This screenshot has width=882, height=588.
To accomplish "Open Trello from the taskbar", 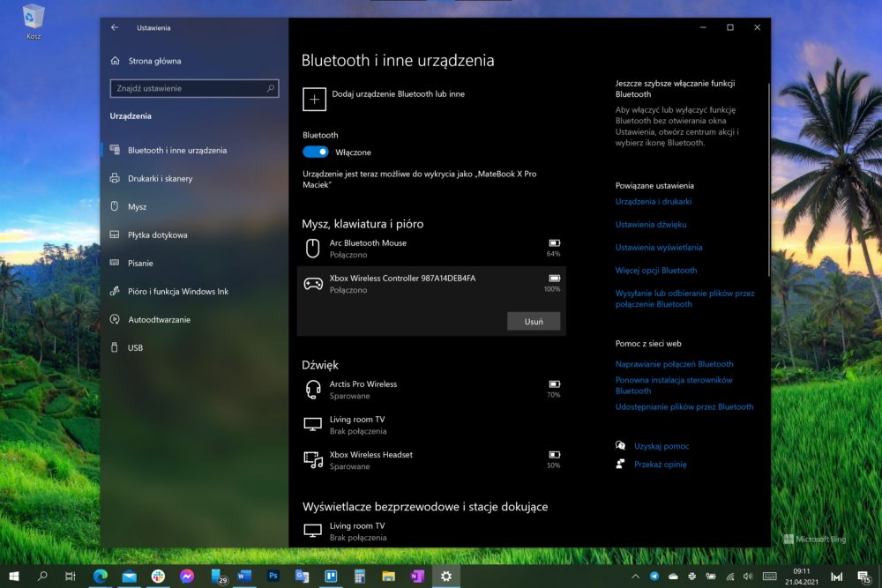I will tap(331, 577).
